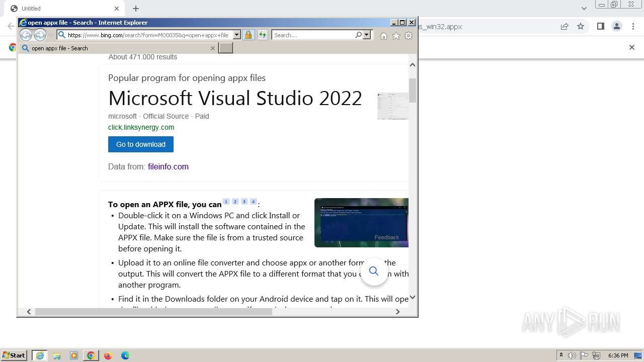Dismiss the Chrome infobar with X
This screenshot has width=644, height=362.
click(x=632, y=47)
